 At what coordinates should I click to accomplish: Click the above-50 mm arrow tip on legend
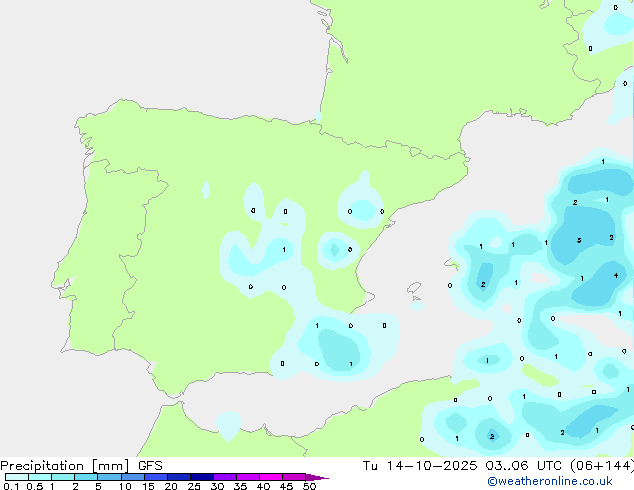tap(317, 477)
